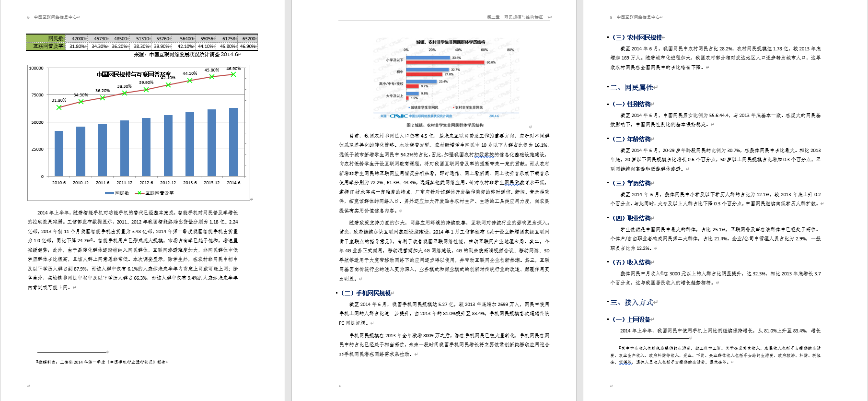Click the table cell showing 56400
This screenshot has width=868, height=401.
tap(184, 38)
